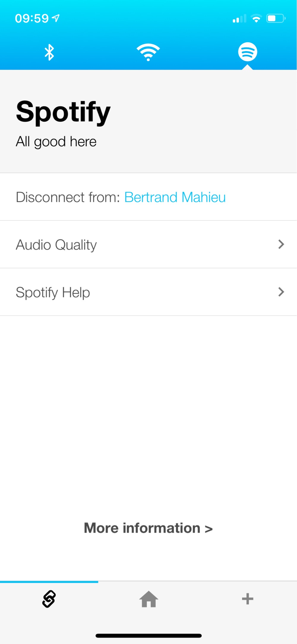Tap the More information link

click(148, 528)
